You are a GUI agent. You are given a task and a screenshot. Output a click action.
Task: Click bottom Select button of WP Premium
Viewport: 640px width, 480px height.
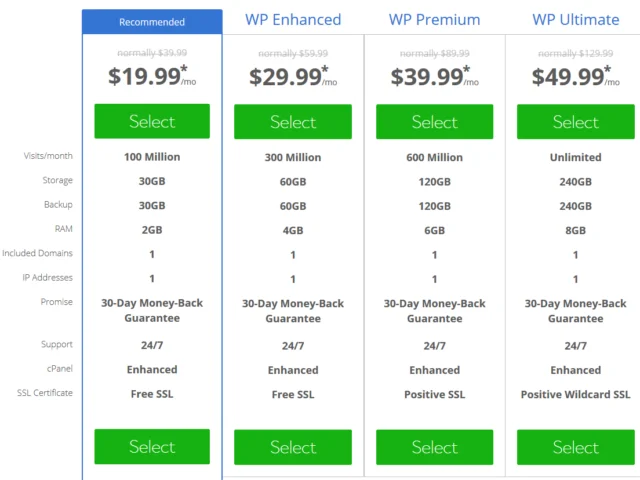coord(434,447)
